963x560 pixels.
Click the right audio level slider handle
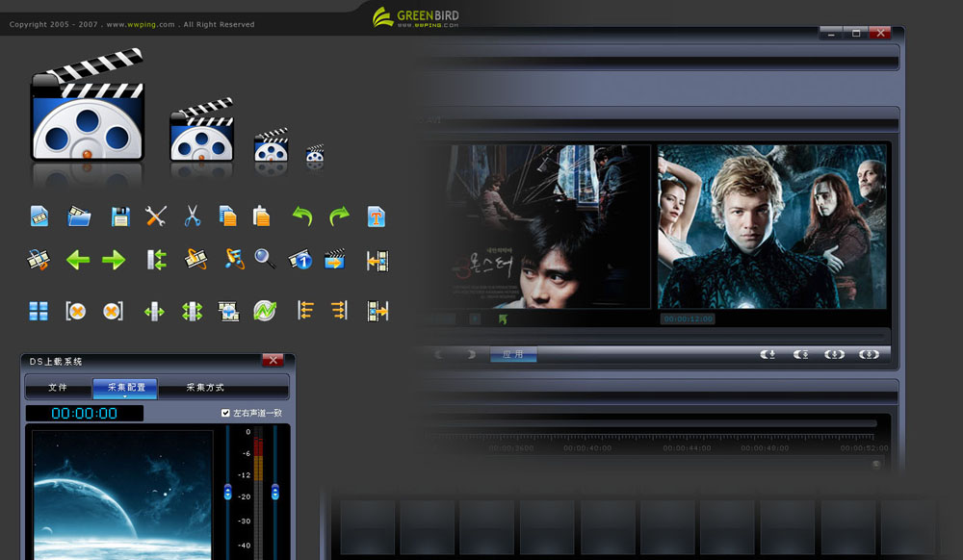[x=275, y=492]
